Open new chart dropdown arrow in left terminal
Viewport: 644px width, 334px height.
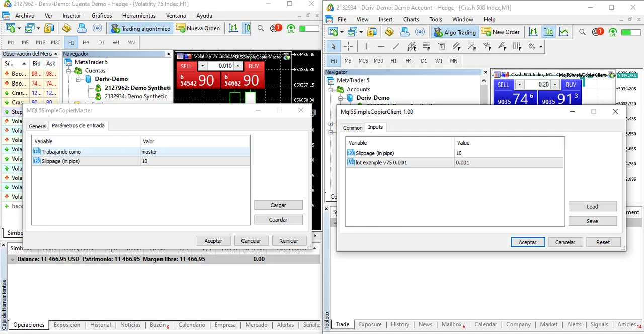(x=18, y=28)
